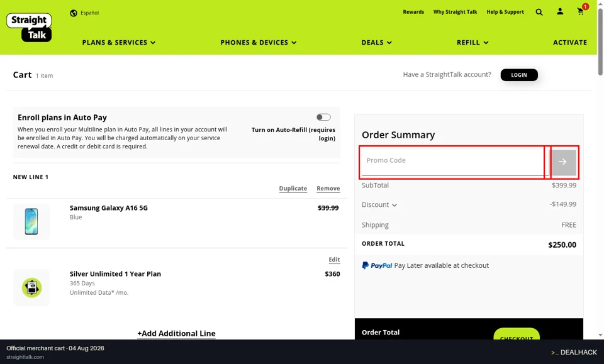Edit the Silver Unlimited plan
The width and height of the screenshot is (604, 364).
tap(334, 260)
